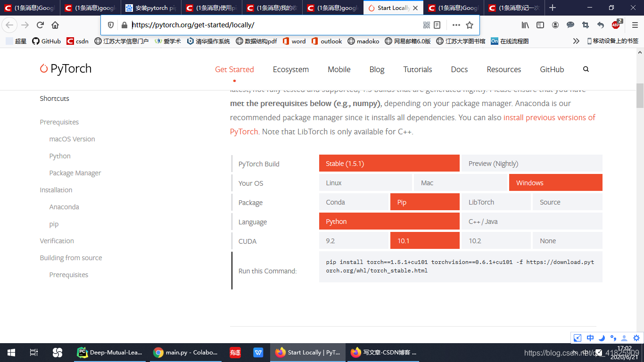Click the PyTorch logo
Viewport: 644px width, 362px height.
pos(66,69)
